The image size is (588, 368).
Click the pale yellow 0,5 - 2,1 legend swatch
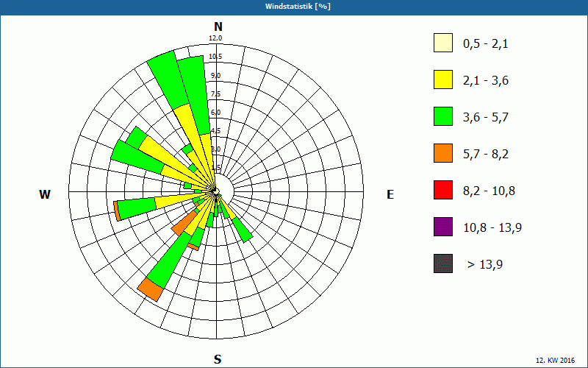(x=443, y=43)
